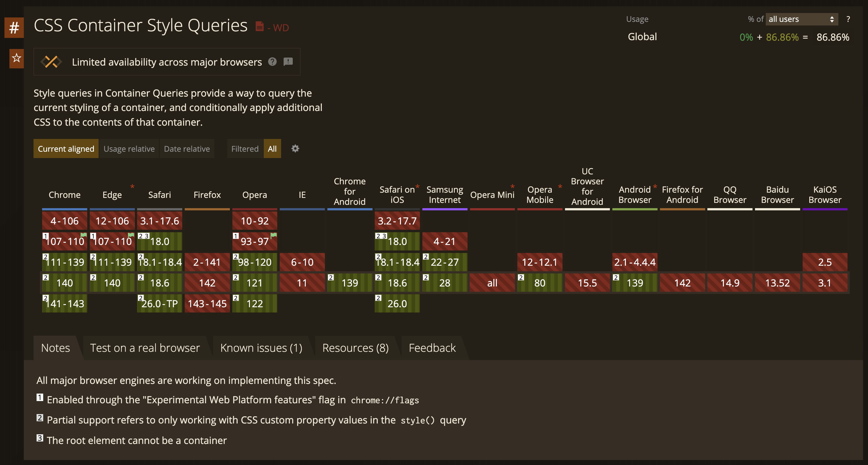The height and width of the screenshot is (465, 868).
Task: Switch to Test on a real browser tab
Action: click(x=145, y=348)
